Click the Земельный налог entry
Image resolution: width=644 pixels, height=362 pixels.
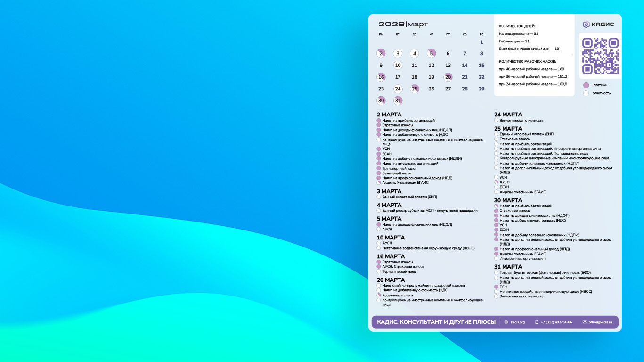click(397, 173)
